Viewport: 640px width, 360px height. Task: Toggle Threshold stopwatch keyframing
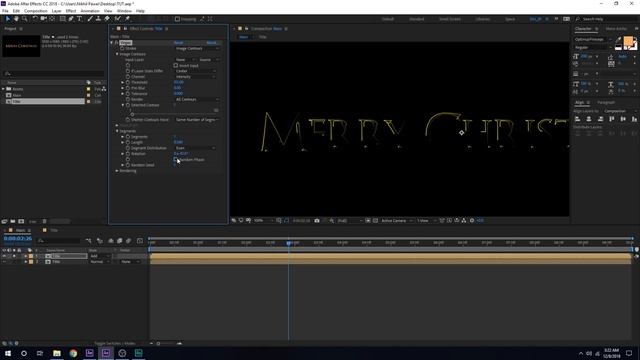(x=128, y=82)
